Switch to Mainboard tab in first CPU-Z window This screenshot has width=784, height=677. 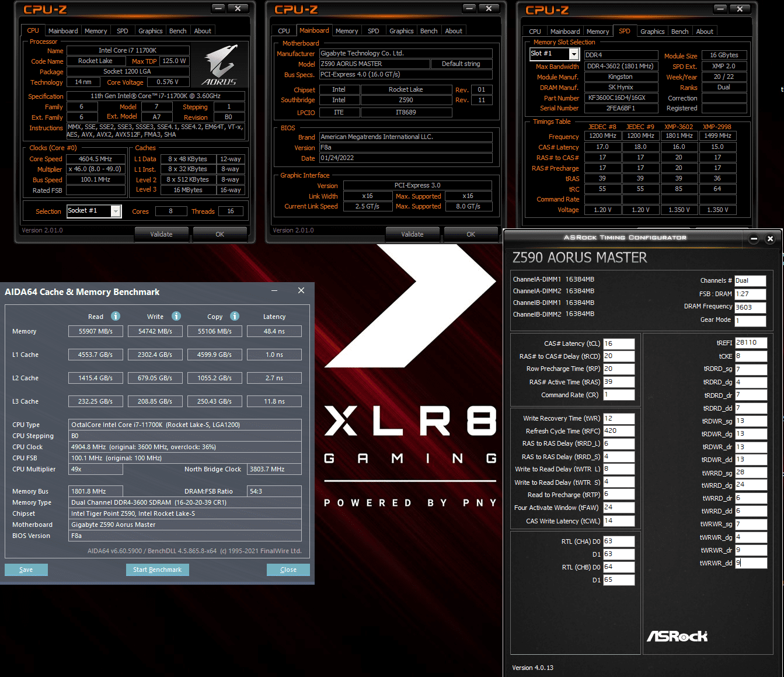[63, 31]
